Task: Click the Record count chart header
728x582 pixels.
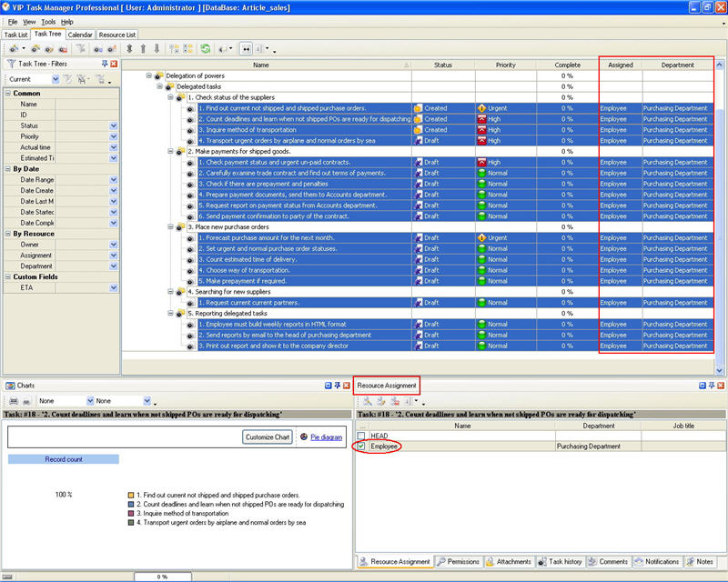Action: 64,459
